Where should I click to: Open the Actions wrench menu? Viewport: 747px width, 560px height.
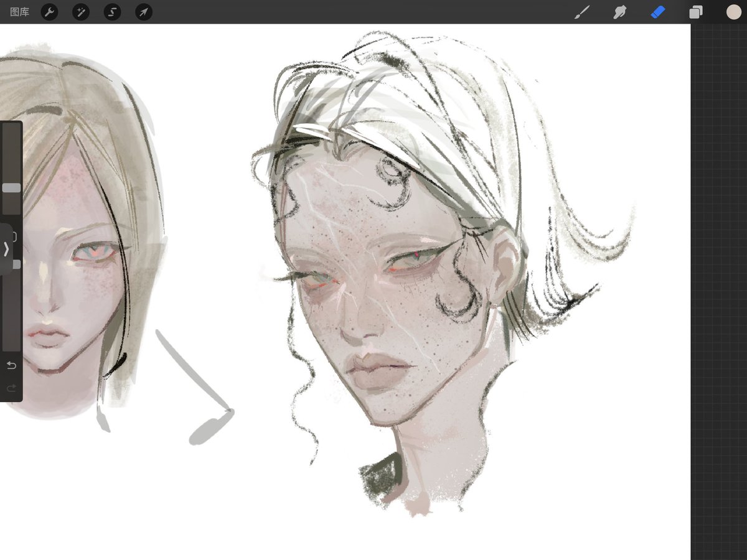tap(49, 12)
